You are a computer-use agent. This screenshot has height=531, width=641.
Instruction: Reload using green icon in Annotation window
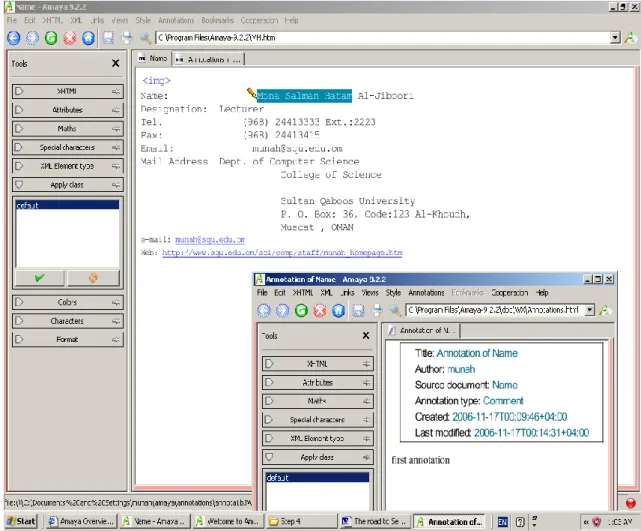point(301,311)
